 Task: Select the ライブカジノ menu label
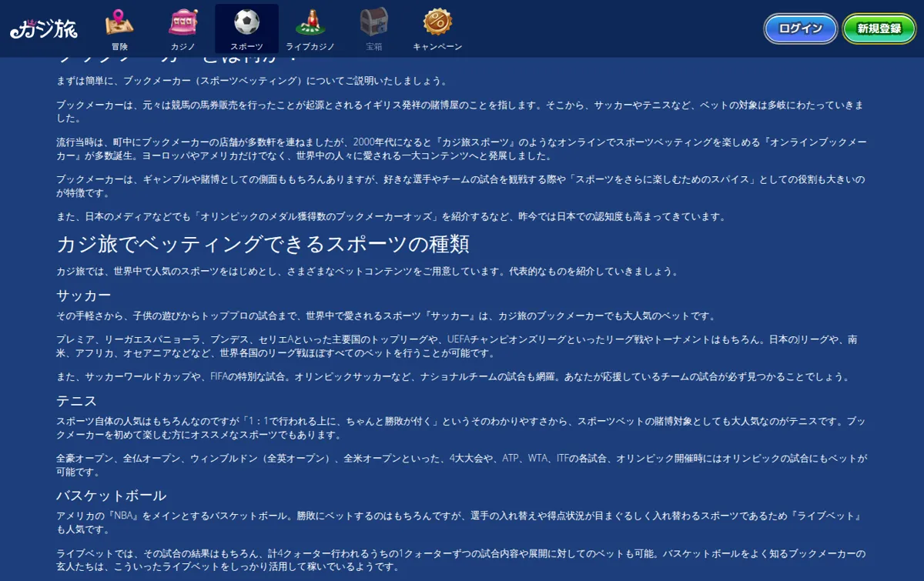click(310, 47)
